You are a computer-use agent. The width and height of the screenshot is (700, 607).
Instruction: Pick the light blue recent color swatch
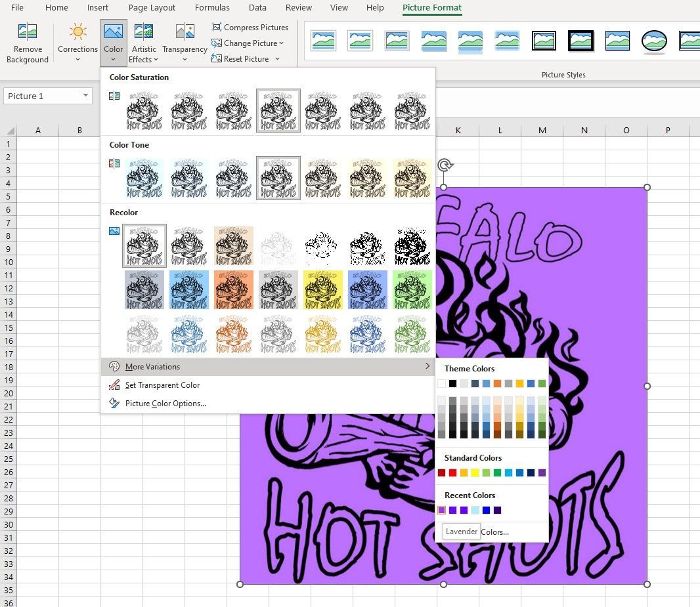tap(475, 511)
